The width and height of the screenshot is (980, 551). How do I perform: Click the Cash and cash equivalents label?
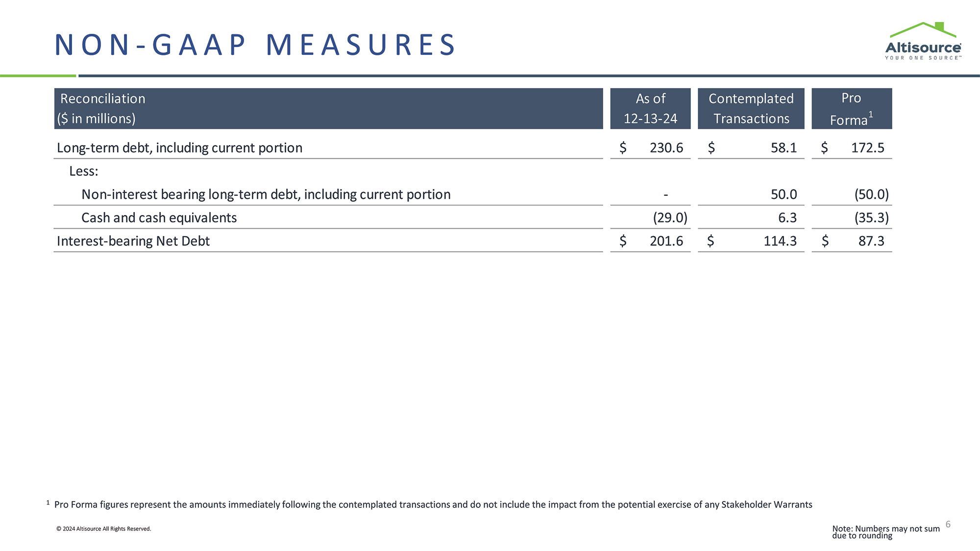[159, 218]
